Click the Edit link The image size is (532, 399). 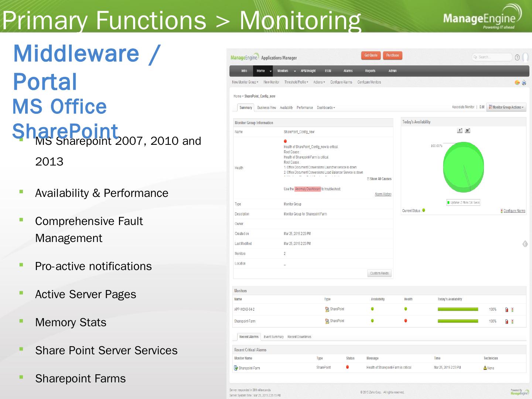click(482, 107)
